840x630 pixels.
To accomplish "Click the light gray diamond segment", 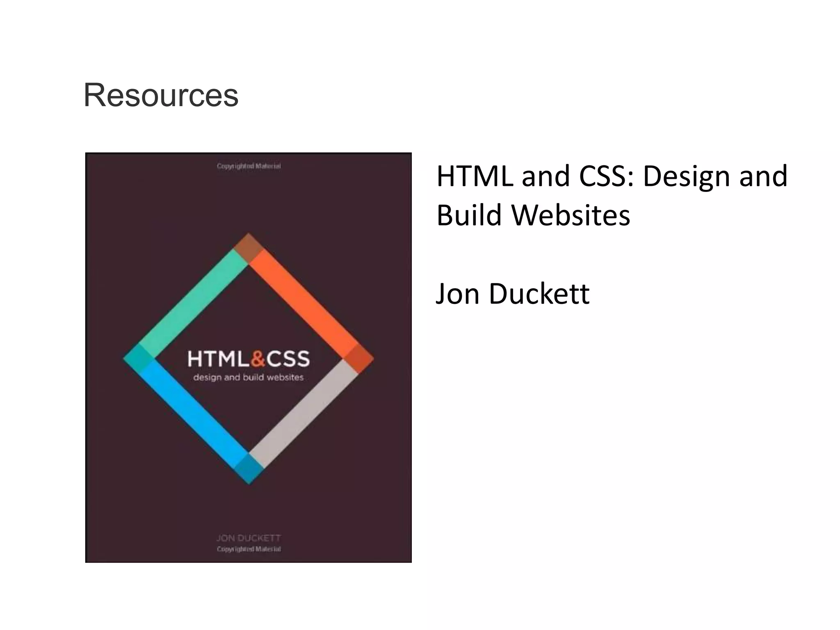I will pyautogui.click(x=304, y=414).
